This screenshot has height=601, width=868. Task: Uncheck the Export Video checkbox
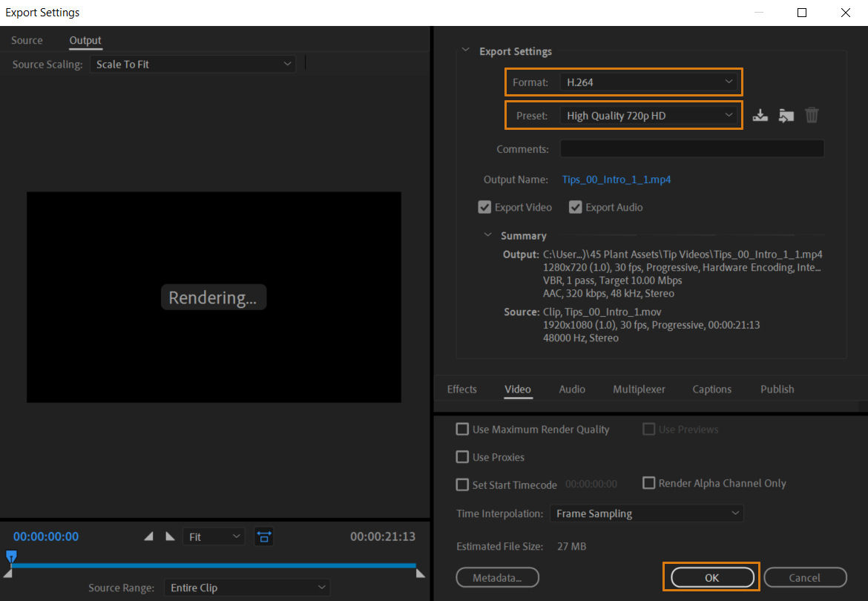click(484, 207)
